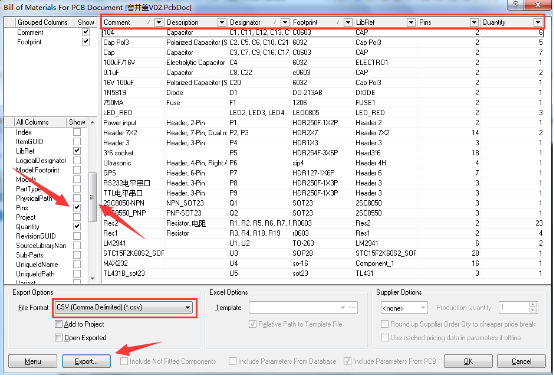Check the Project column checkbox
Viewport: 554px width, 375px height.
pos(77,217)
